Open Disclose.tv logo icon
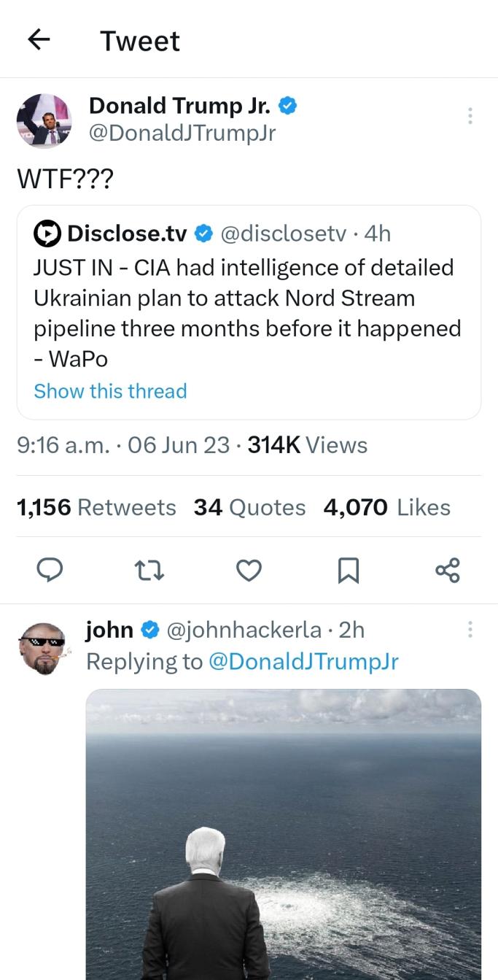This screenshot has width=498, height=980. [48, 233]
